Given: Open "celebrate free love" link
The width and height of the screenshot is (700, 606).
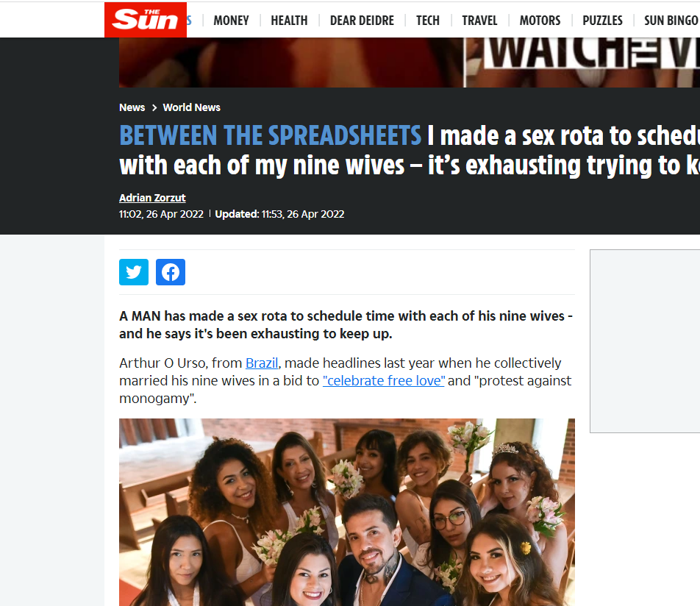Looking at the screenshot, I should pos(384,381).
